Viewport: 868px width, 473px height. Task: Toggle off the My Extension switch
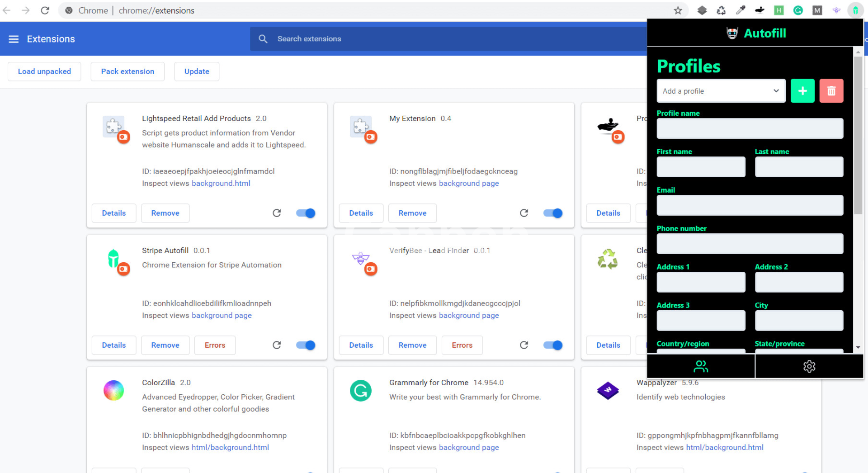[x=552, y=213]
